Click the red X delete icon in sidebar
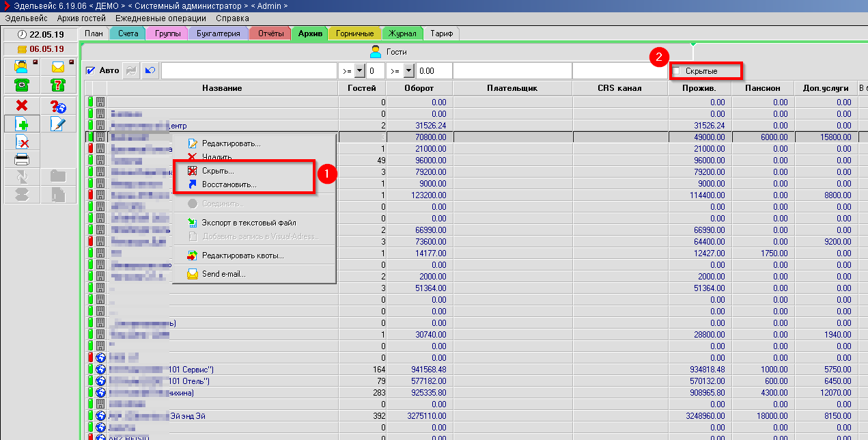This screenshot has height=440, width=868. (21, 105)
